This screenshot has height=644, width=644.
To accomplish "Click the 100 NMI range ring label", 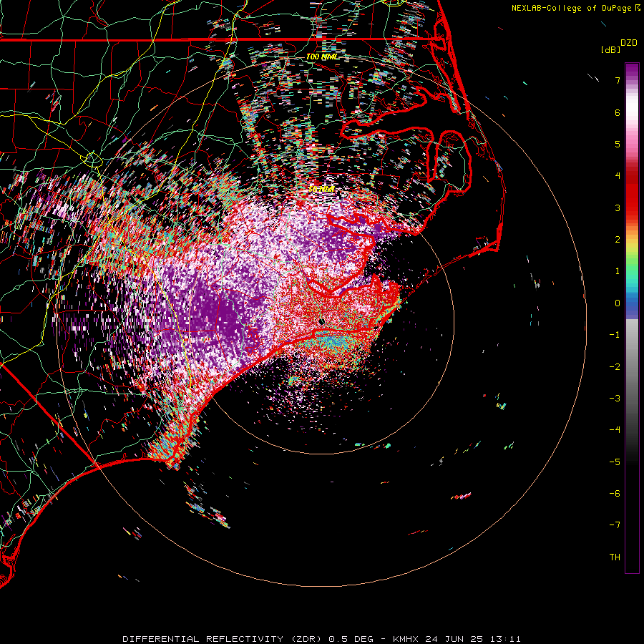I will (x=321, y=57).
